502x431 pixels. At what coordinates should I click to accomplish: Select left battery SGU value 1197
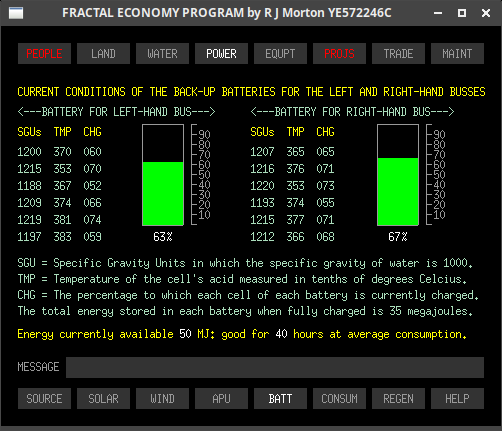pyautogui.click(x=29, y=237)
